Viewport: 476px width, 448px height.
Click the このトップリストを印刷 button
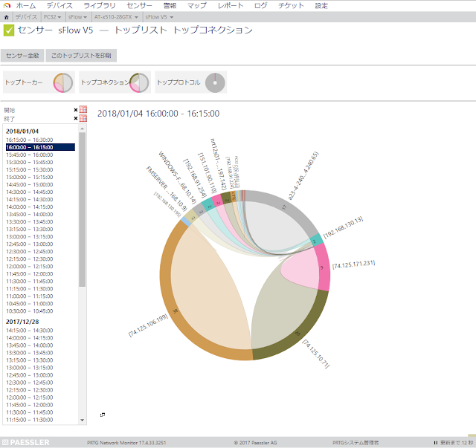tap(81, 56)
